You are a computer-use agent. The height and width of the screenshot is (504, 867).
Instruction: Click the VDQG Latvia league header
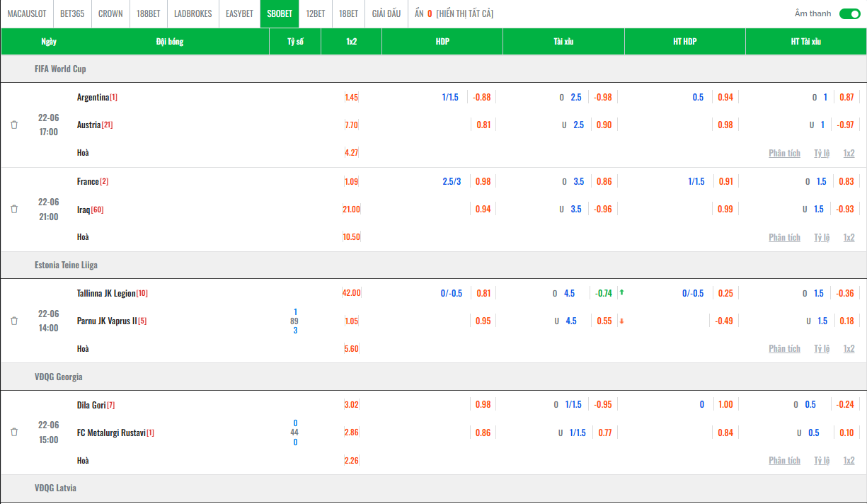point(55,488)
